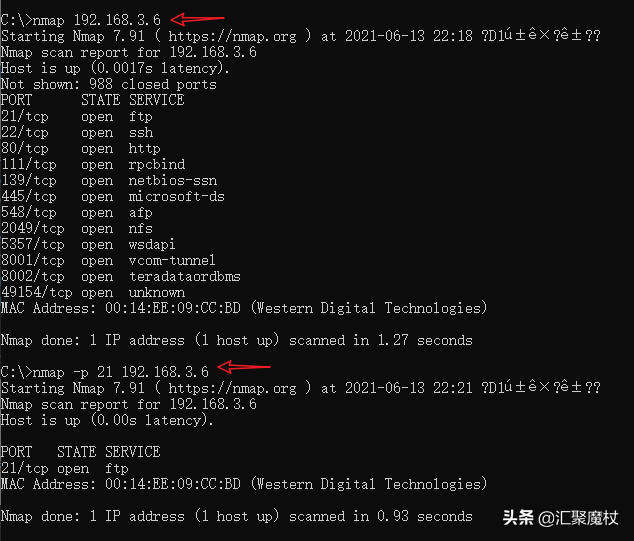The height and width of the screenshot is (541, 634).
Task: Click the 139/tcp netbios-ssn entry
Action: click(x=109, y=181)
